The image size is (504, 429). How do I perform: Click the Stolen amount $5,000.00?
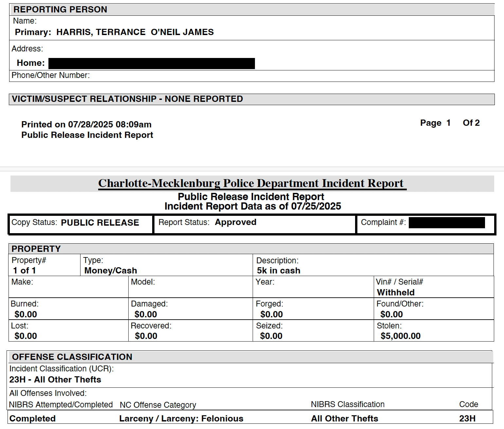[401, 336]
